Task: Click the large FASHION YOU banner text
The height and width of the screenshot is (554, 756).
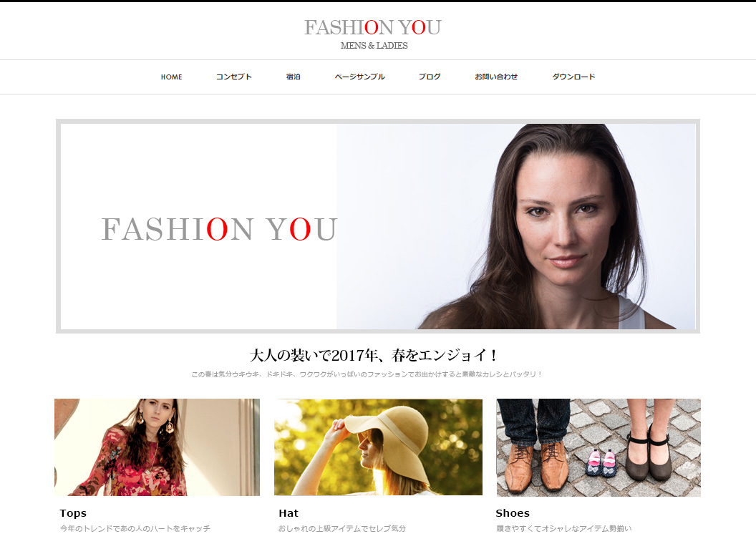Action: [219, 229]
